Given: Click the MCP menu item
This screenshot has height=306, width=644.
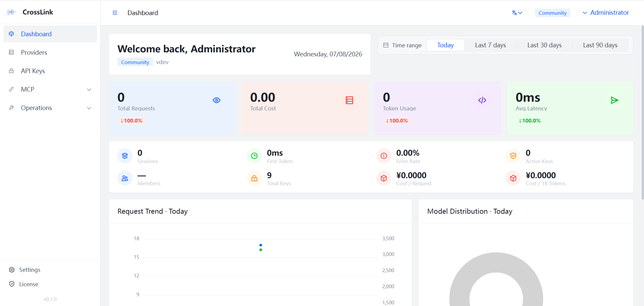Looking at the screenshot, I should point(50,89).
